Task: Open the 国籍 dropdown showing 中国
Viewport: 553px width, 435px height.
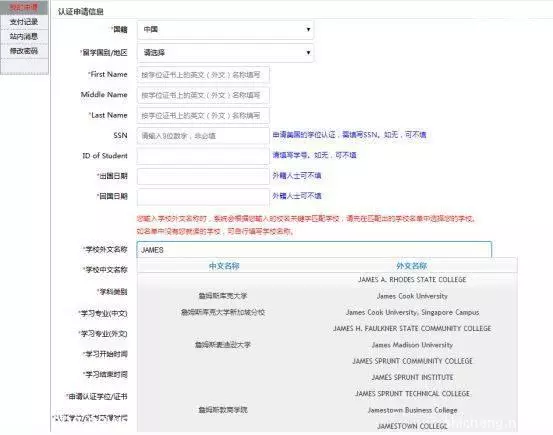Action: click(225, 30)
